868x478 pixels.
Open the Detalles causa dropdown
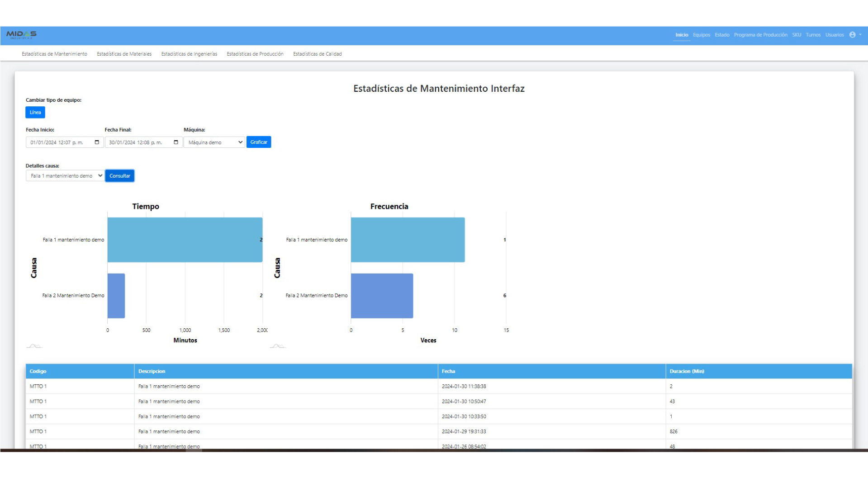click(x=65, y=176)
